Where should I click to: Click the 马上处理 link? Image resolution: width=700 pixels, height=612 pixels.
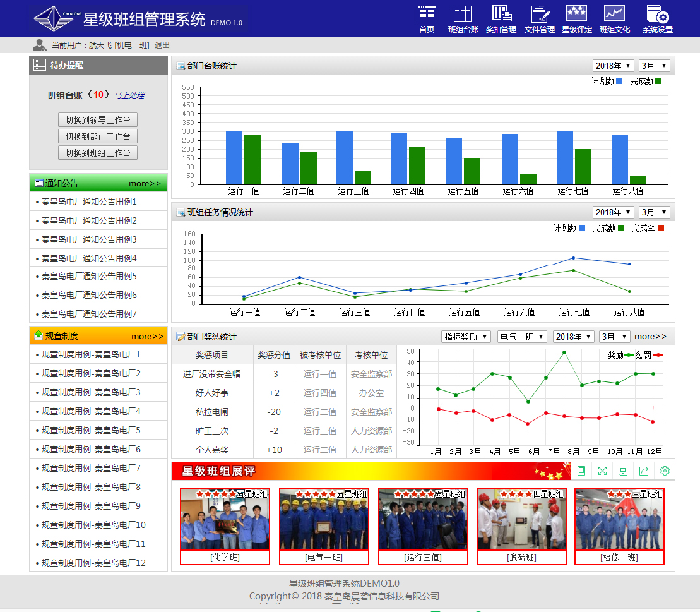point(129,95)
